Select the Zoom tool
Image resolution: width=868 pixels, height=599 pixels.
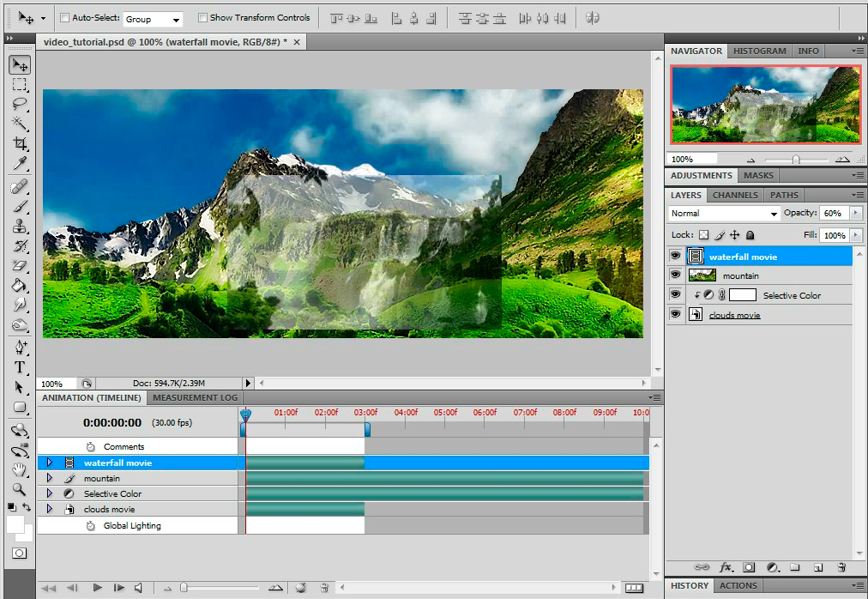pos(20,489)
